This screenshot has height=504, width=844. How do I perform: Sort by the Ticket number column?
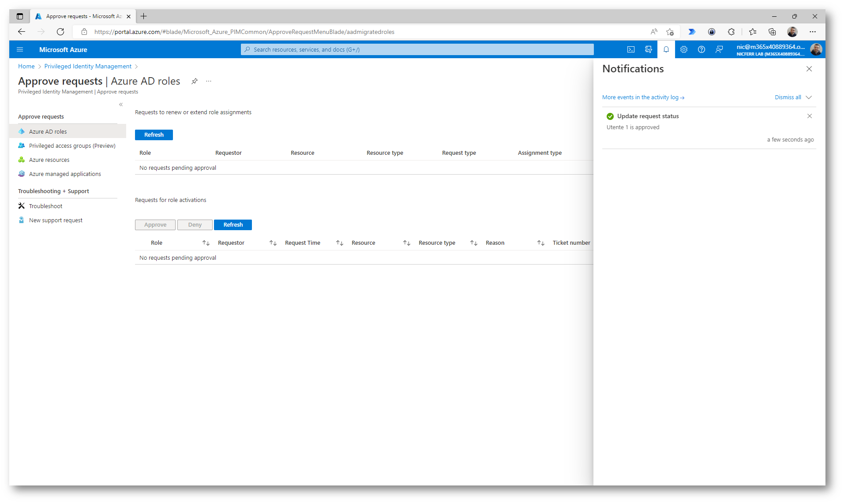click(x=571, y=243)
